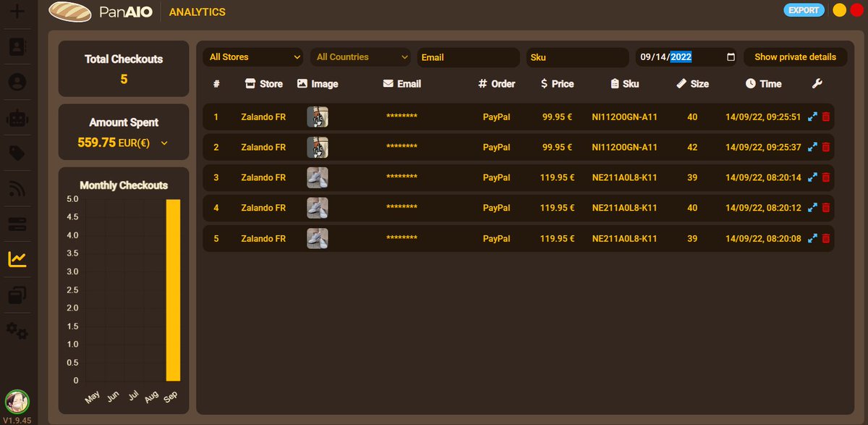
Task: Open the proxies server icon
Action: point(17,224)
